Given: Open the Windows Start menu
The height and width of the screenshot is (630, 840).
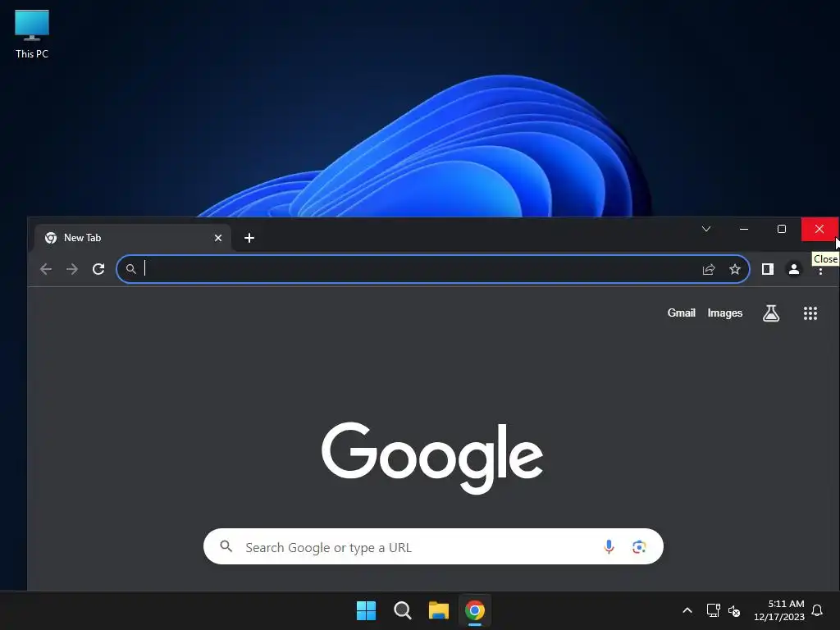Looking at the screenshot, I should 367,610.
